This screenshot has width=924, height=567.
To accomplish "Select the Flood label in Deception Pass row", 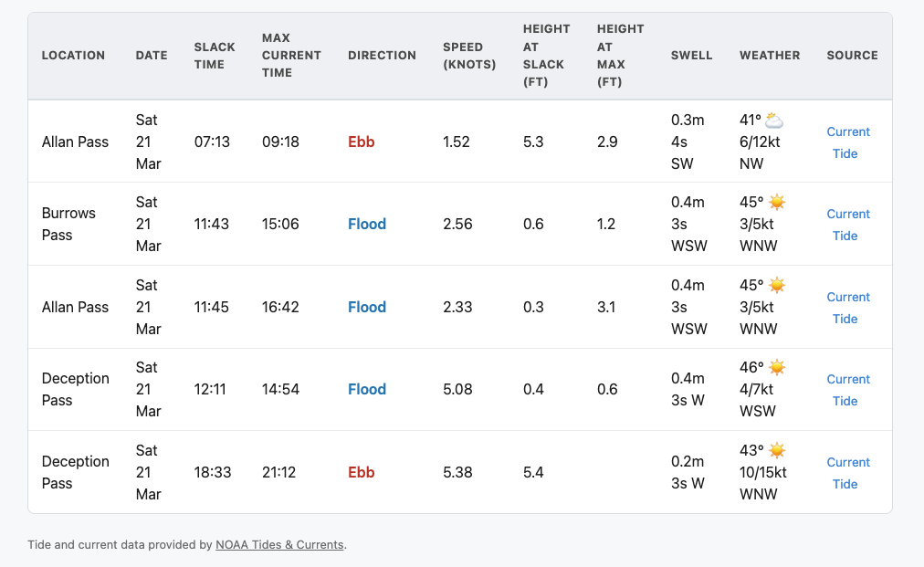I will tap(366, 389).
